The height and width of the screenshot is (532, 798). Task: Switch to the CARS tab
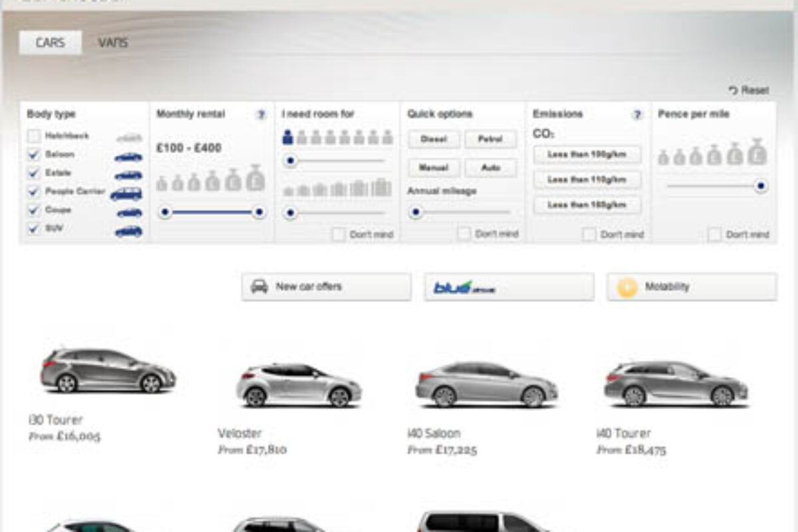(x=51, y=43)
